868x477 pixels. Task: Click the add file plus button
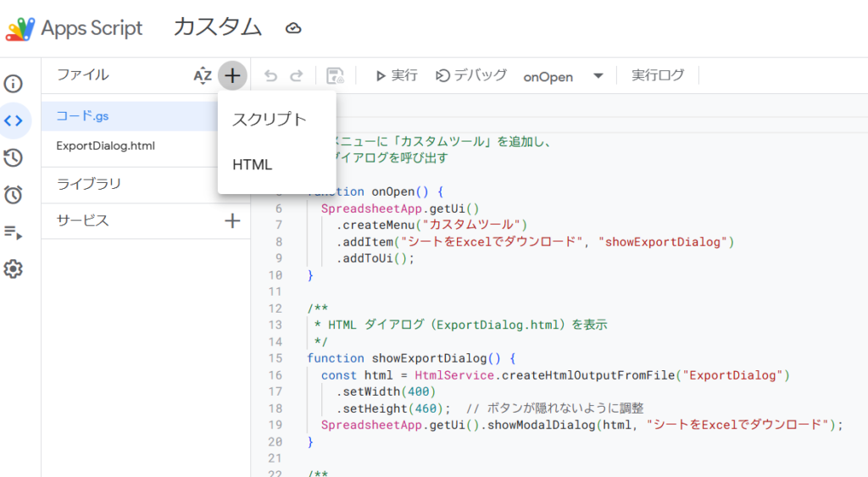[x=232, y=75]
